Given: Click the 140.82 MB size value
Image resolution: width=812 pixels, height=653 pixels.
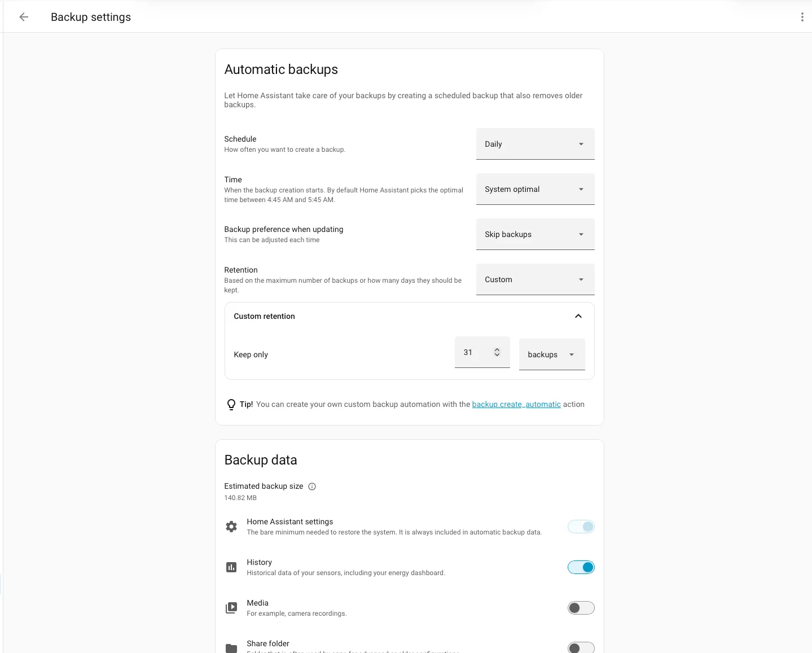Looking at the screenshot, I should pyautogui.click(x=240, y=498).
